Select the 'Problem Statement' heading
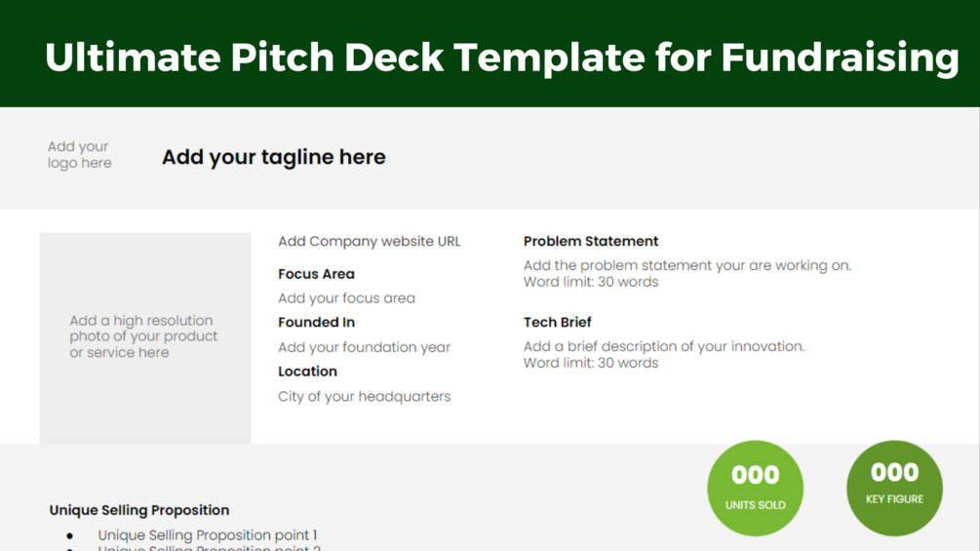The image size is (980, 551). pos(590,241)
